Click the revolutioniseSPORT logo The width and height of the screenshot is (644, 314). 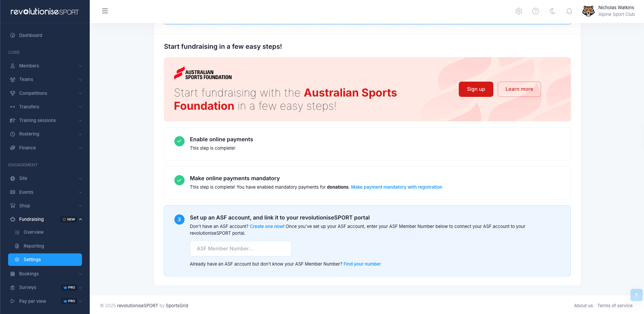pyautogui.click(x=45, y=12)
